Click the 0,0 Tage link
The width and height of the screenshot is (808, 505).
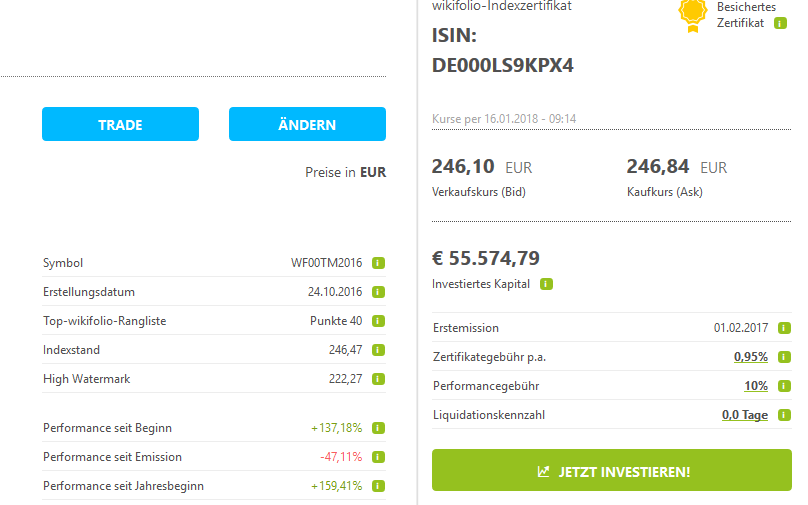pos(744,415)
